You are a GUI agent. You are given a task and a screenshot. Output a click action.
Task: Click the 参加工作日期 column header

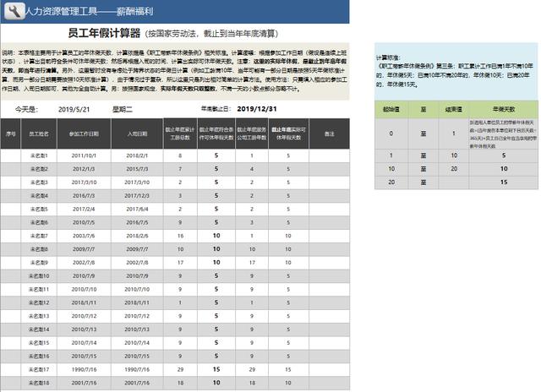point(83,133)
